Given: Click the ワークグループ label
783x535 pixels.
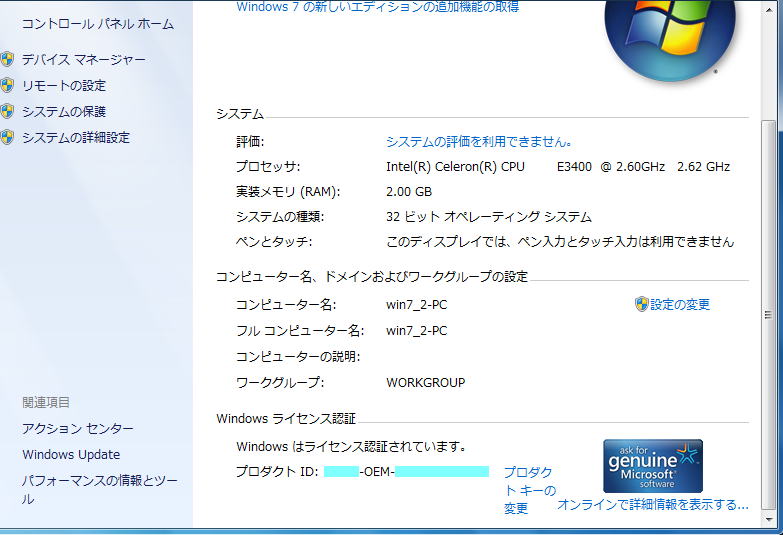Looking at the screenshot, I should coord(280,383).
